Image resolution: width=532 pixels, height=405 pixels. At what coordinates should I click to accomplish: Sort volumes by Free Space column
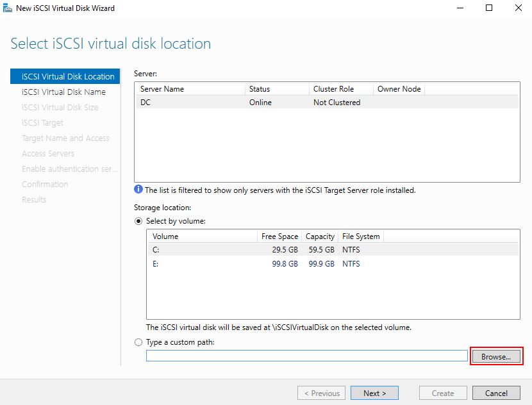pyautogui.click(x=279, y=236)
